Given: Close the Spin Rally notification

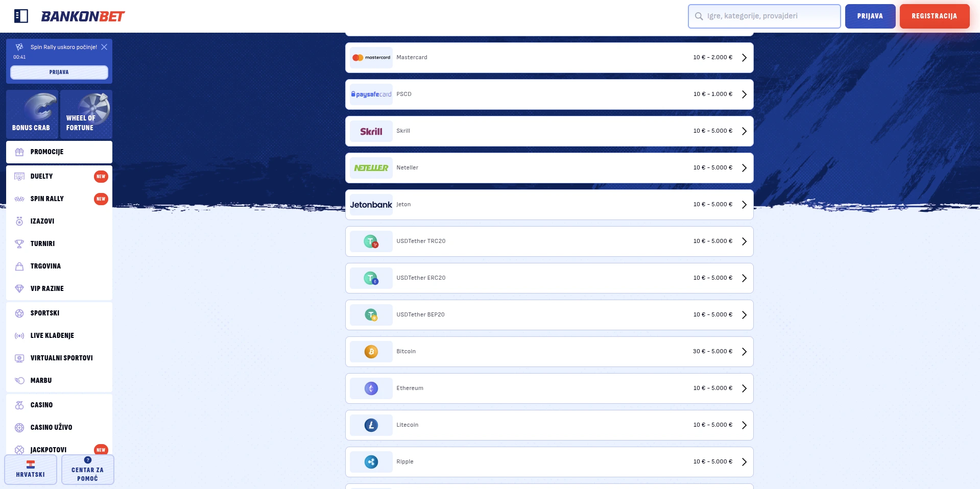Looking at the screenshot, I should point(104,47).
